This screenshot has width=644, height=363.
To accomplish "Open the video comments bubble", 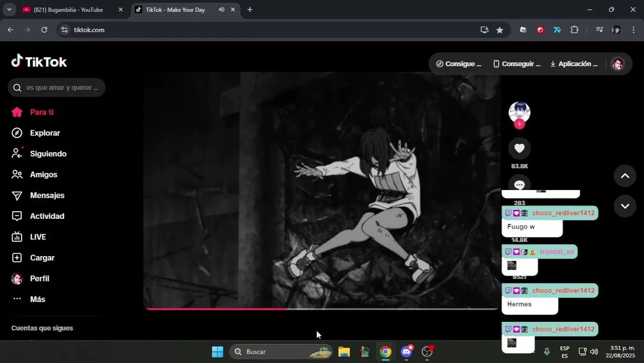I will click(519, 184).
